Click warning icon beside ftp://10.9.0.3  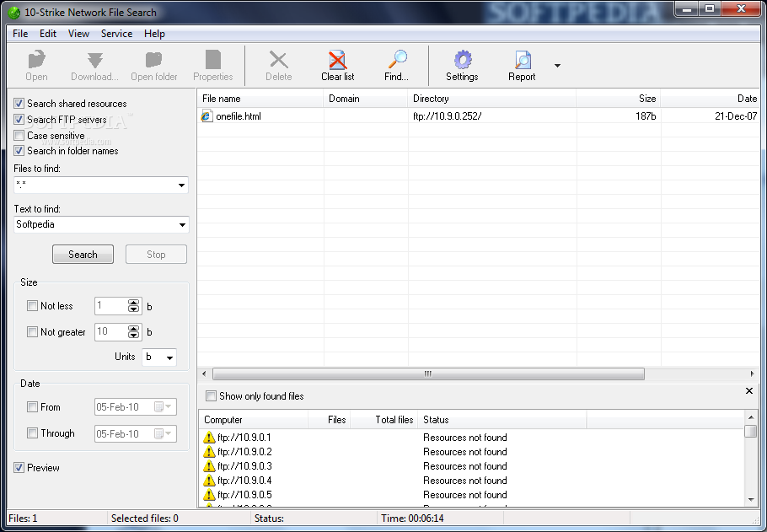209,466
